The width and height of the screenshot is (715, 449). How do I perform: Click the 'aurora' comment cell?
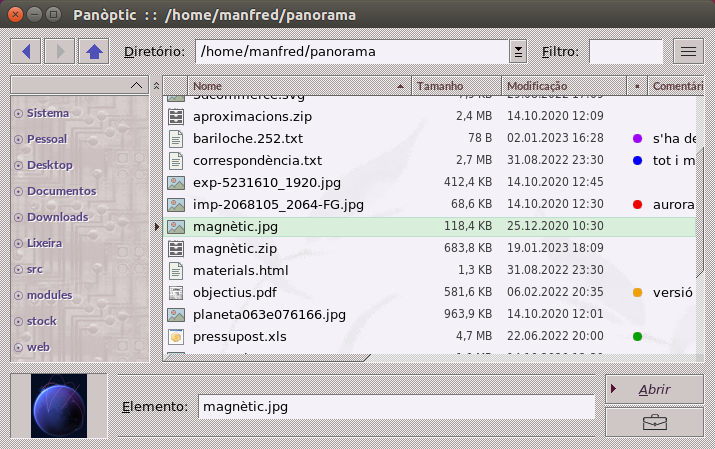(674, 205)
